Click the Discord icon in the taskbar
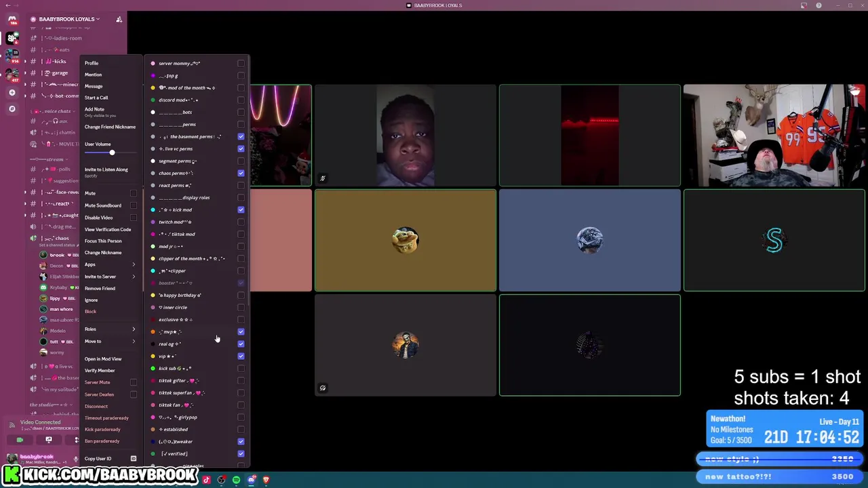This screenshot has width=868, height=488. 251,480
